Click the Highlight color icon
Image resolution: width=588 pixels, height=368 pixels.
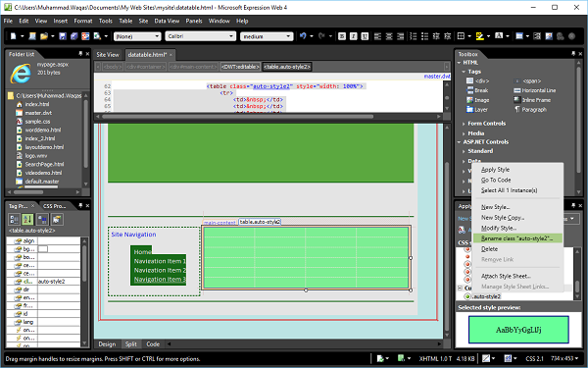480,36
